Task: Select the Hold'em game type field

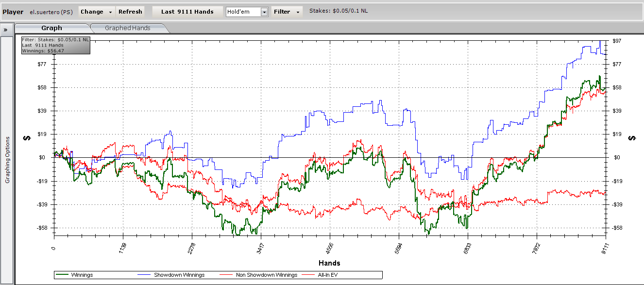Action: point(243,12)
